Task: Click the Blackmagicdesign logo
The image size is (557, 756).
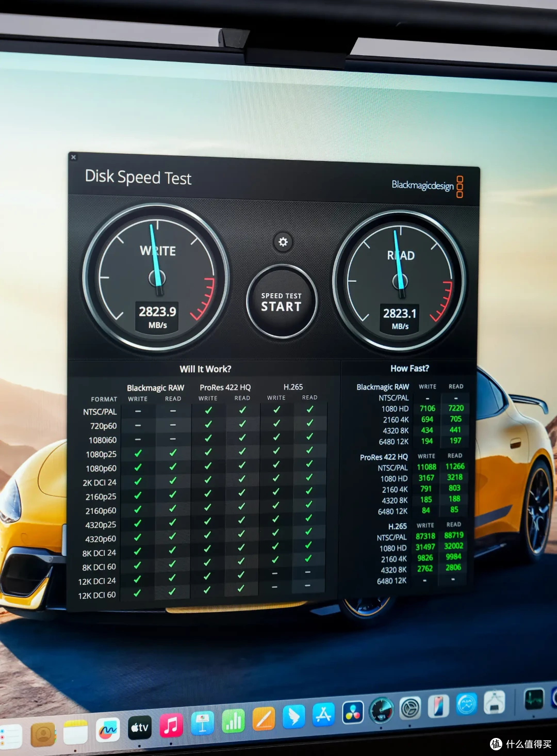Action: 428,186
